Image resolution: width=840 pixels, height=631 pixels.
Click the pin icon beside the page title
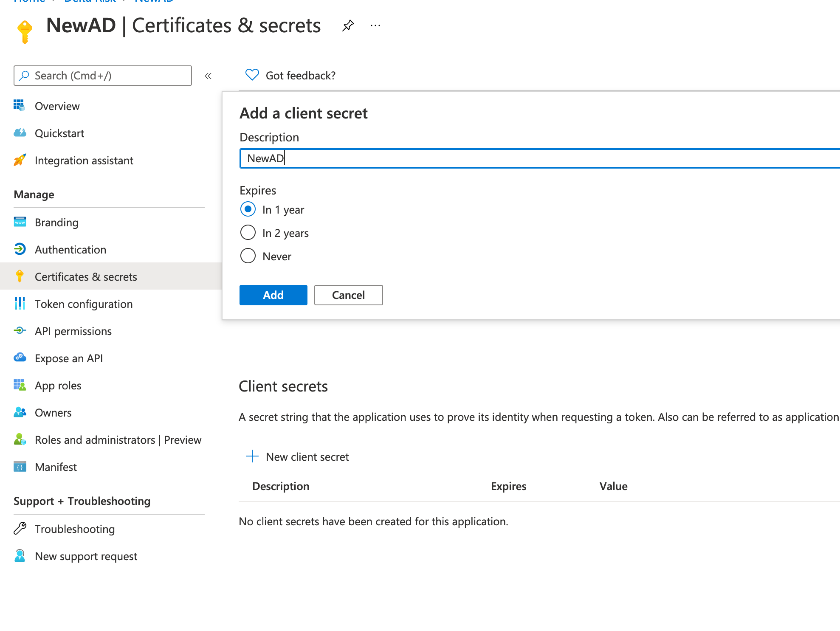coord(348,25)
